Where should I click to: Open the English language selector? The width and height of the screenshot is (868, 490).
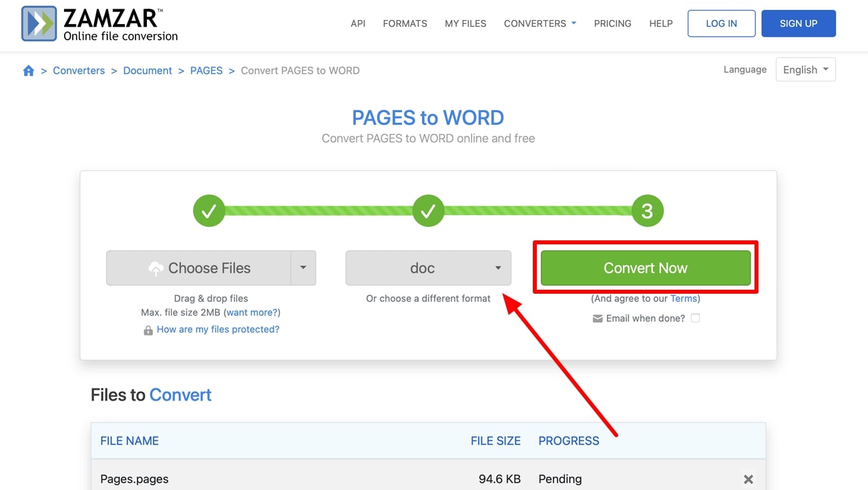(x=805, y=69)
